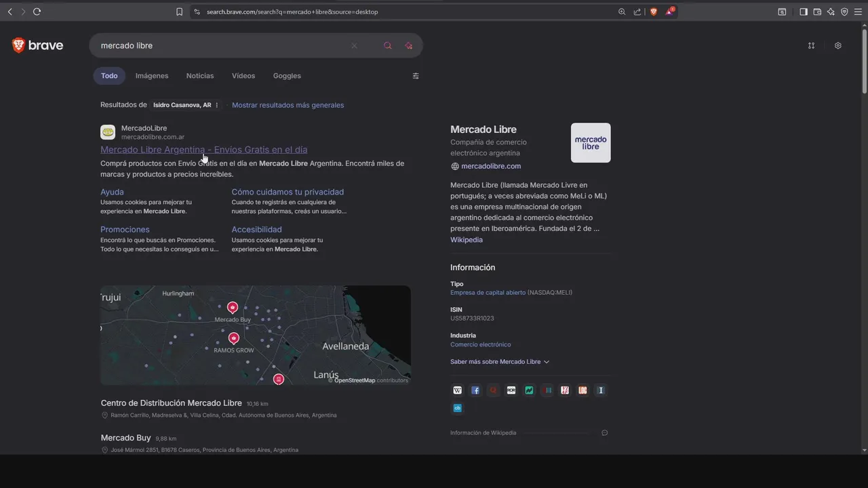Switch to the Goggles tab
Viewport: 868px width, 488px height.
(x=287, y=76)
